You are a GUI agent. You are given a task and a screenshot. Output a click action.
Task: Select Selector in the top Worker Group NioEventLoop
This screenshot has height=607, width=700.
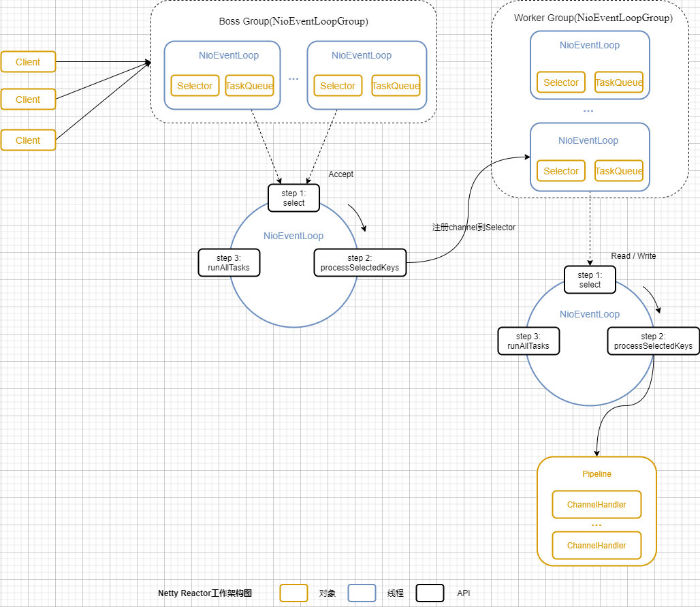pos(561,82)
